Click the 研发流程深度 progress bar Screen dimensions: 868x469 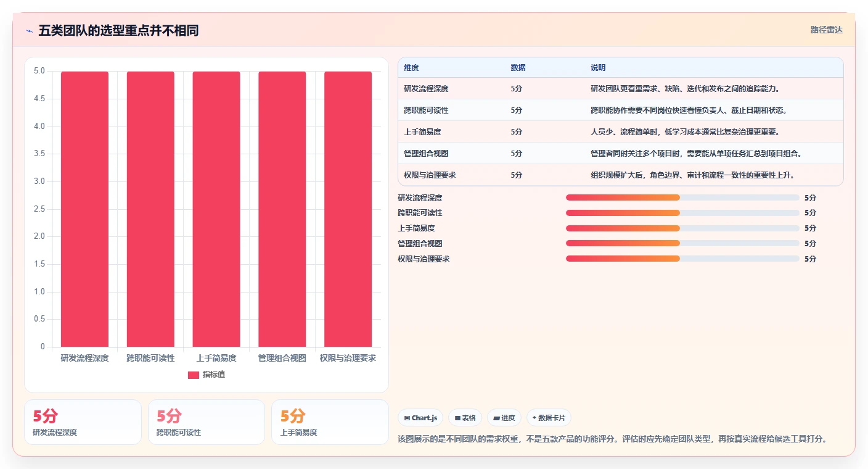[x=682, y=197]
